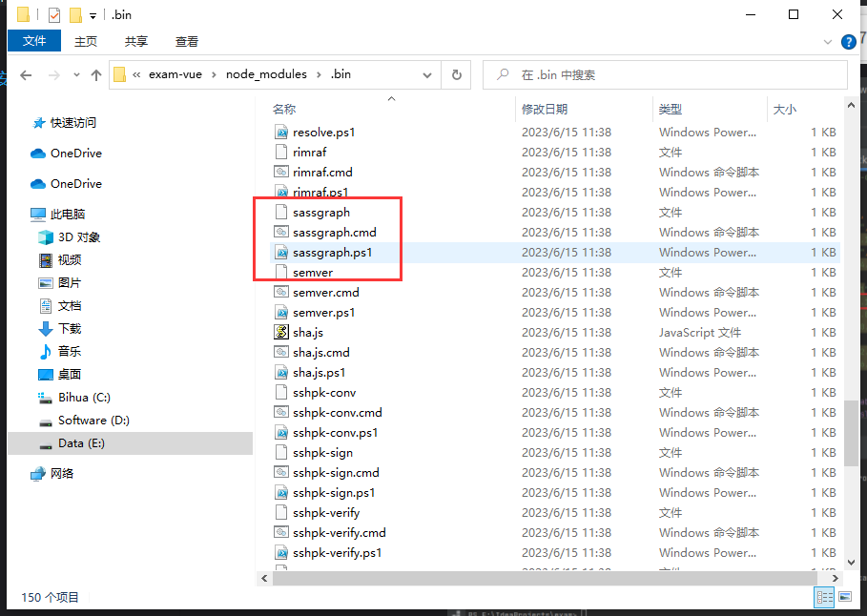This screenshot has height=616, width=867.
Task: Open 桌面 folder in sidebar
Action: pyautogui.click(x=70, y=375)
